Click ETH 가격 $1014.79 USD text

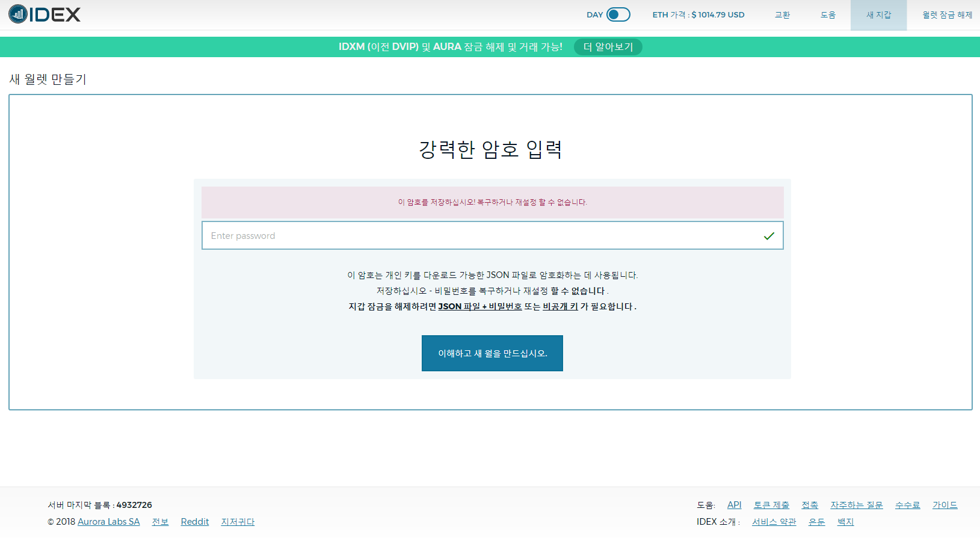(698, 15)
